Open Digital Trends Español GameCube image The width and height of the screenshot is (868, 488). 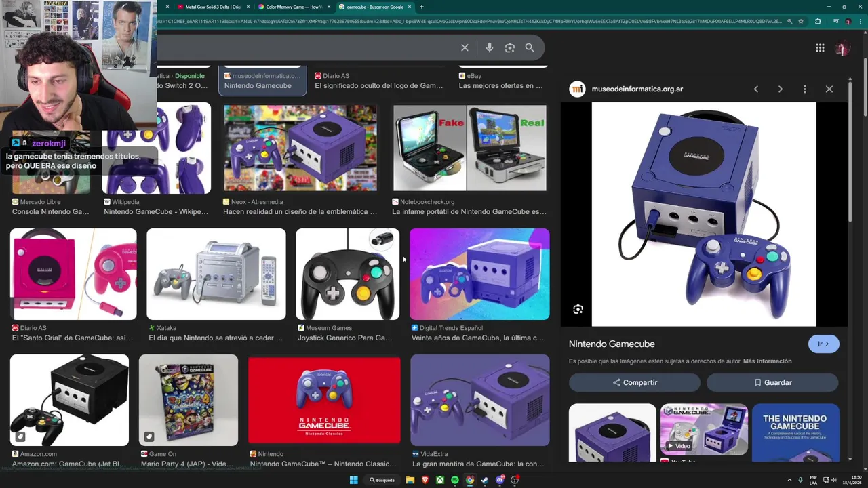[479, 274]
